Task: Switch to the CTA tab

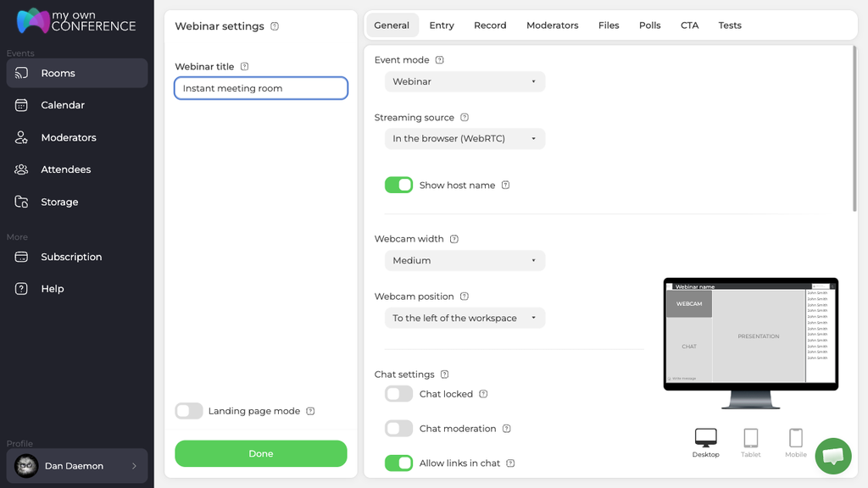Action: [x=690, y=25]
